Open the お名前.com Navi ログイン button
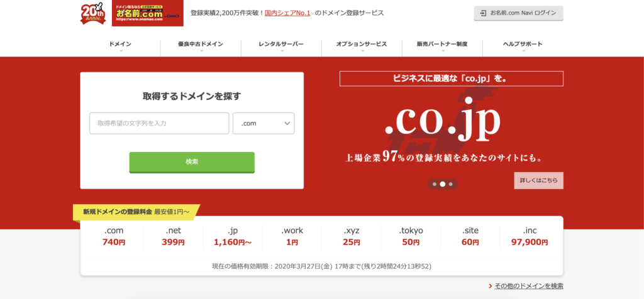Image resolution: width=644 pixels, height=299 pixels. coord(518,13)
